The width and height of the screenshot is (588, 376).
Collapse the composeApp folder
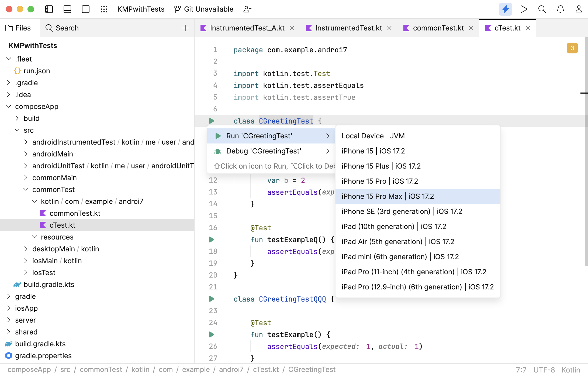pyautogui.click(x=8, y=106)
